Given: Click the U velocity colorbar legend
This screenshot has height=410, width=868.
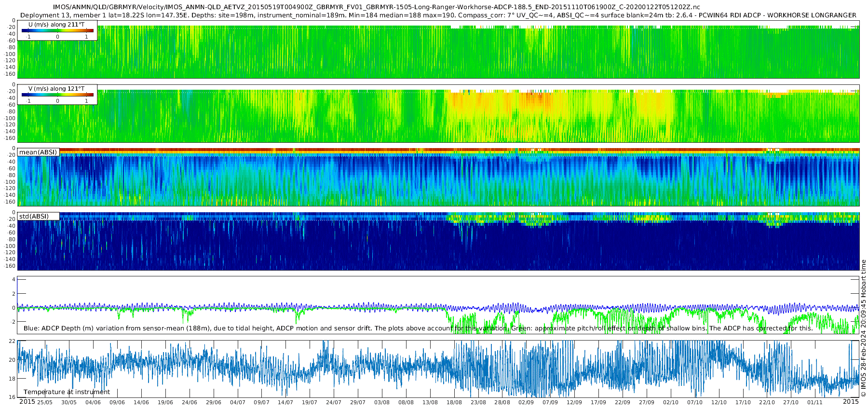Looking at the screenshot, I should (57, 30).
